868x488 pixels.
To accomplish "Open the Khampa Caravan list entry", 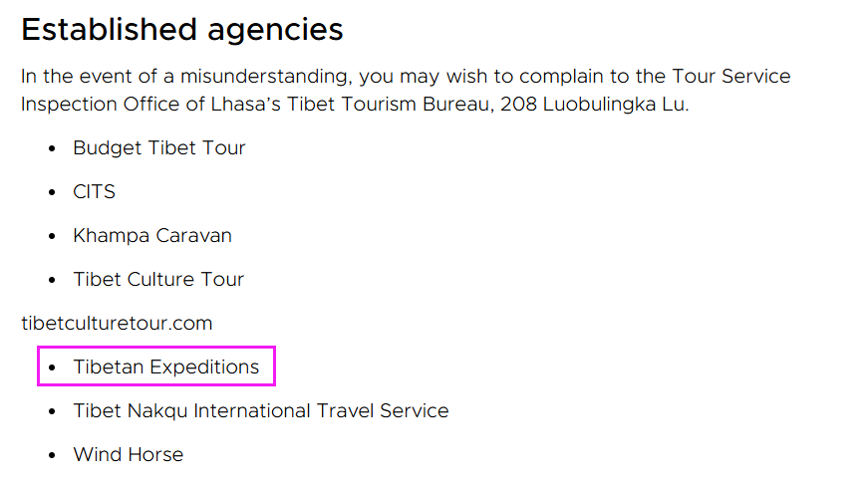I will click(x=152, y=236).
